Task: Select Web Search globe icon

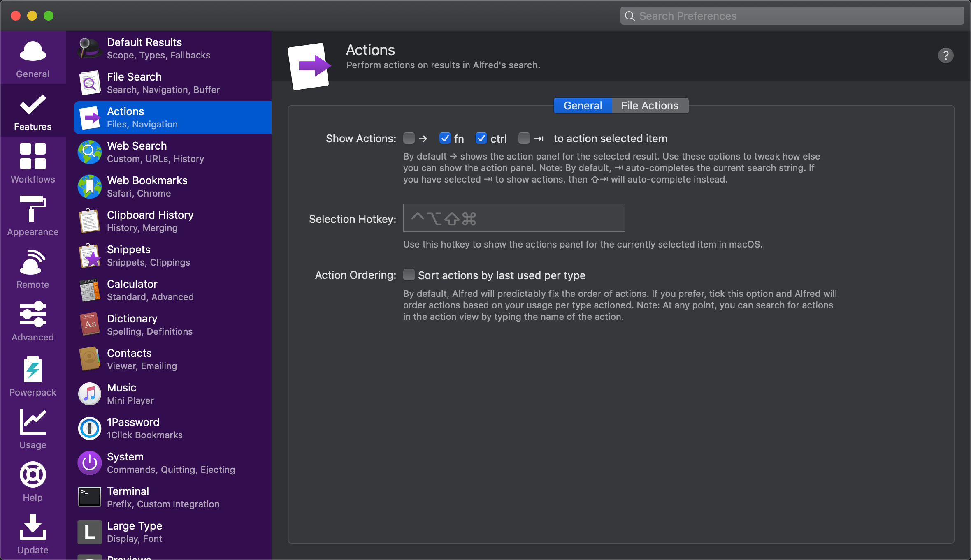Action: (x=90, y=152)
